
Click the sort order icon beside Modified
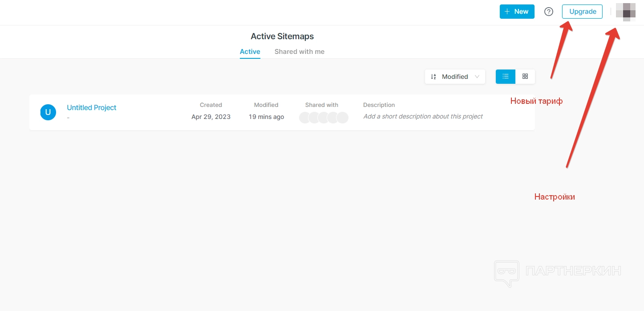(433, 77)
